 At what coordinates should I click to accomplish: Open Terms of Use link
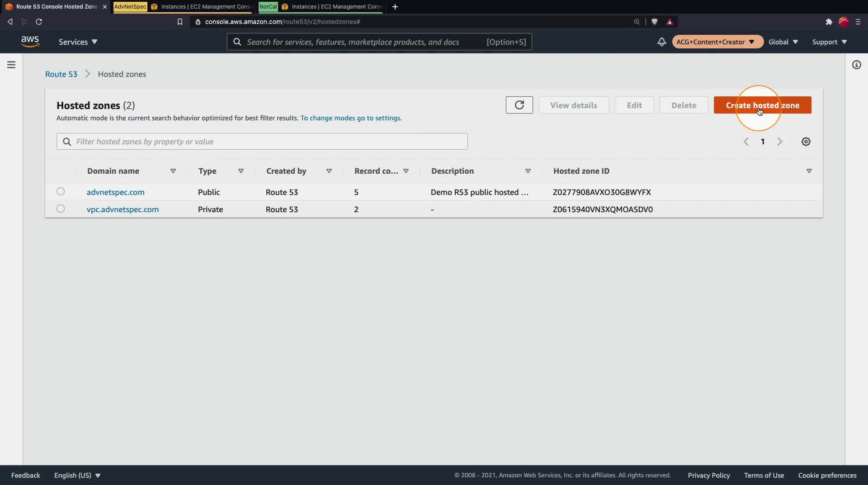click(764, 475)
